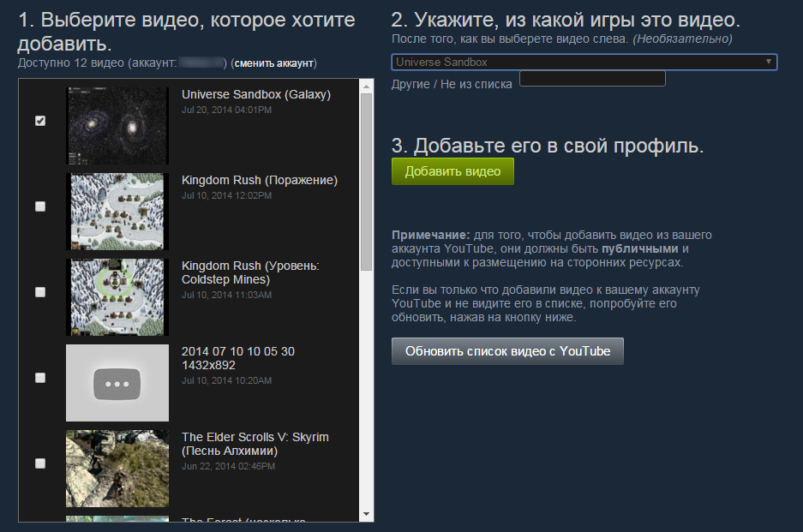This screenshot has width=803, height=532.
Task: Select title Kingdom Rush (Уровень: Coldstep Mines)
Action: pyautogui.click(x=250, y=272)
